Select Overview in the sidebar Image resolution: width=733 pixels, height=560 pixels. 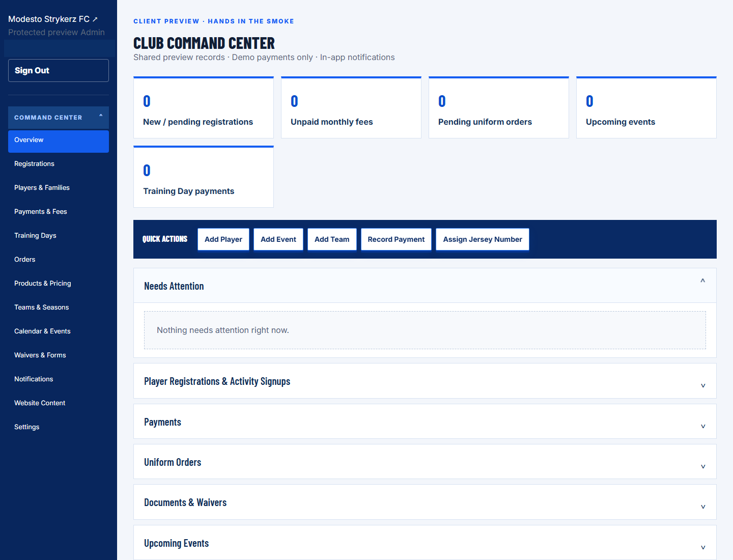point(59,141)
